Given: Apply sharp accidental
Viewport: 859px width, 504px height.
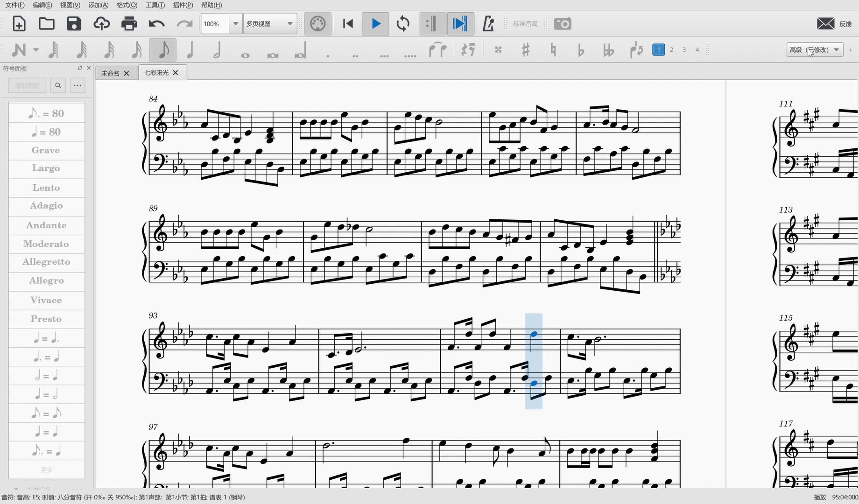Looking at the screenshot, I should [526, 50].
